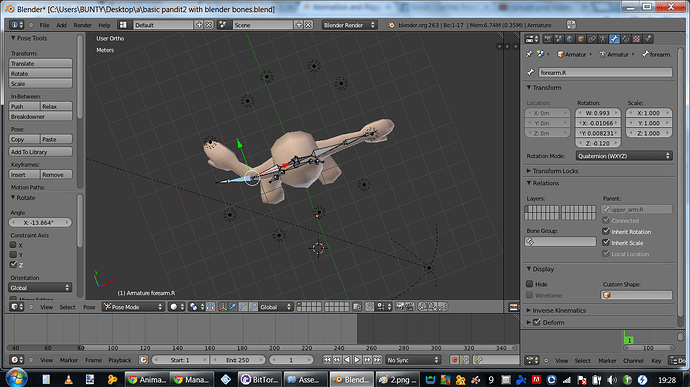Click the 3D manipulator axes toggle icon

[x=223, y=307]
